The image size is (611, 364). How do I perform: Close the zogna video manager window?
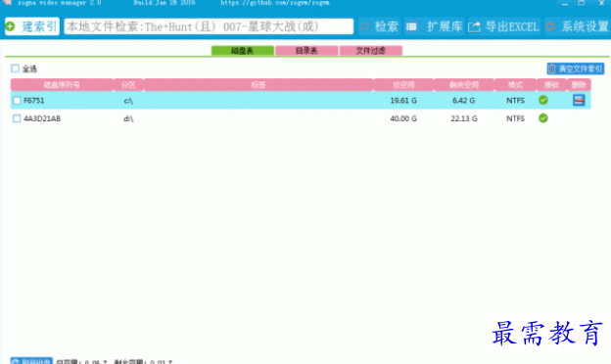[601, 3]
